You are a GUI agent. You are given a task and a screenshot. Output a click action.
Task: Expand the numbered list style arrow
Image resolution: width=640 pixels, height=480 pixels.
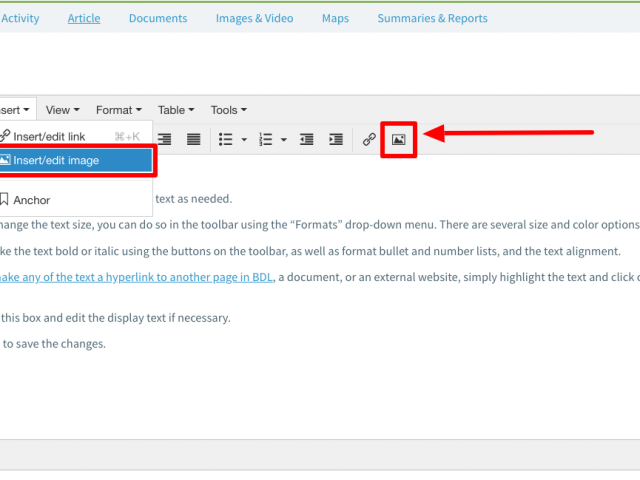tap(284, 140)
